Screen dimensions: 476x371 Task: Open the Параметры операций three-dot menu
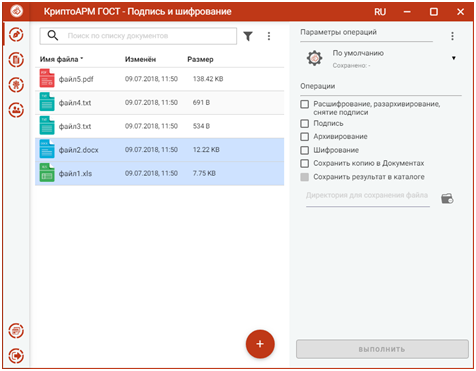(x=452, y=36)
